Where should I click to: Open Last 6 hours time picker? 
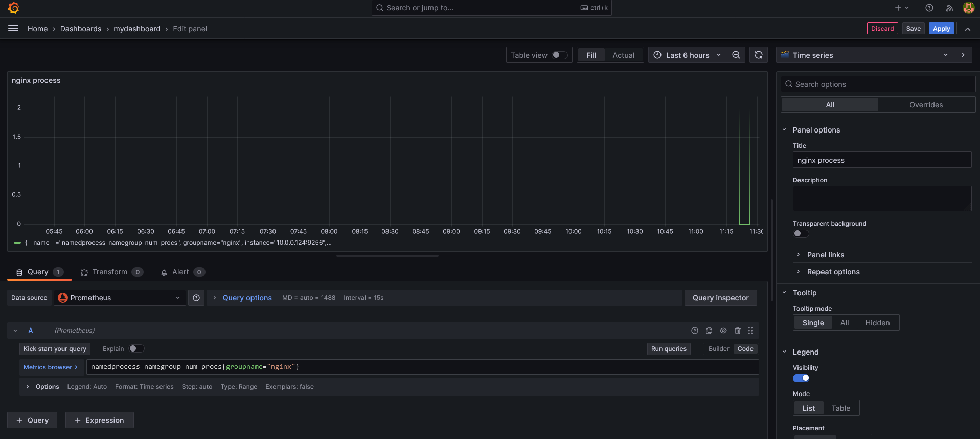click(x=688, y=55)
